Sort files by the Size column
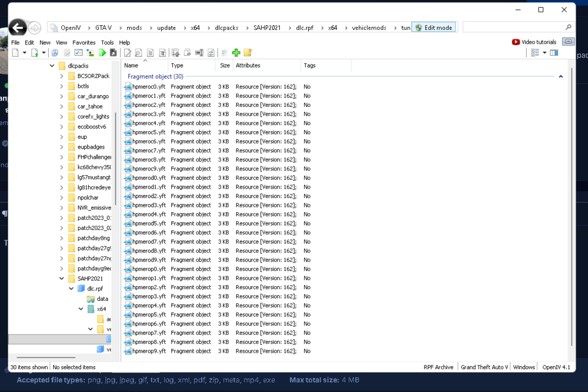The image size is (588, 392). pos(224,65)
